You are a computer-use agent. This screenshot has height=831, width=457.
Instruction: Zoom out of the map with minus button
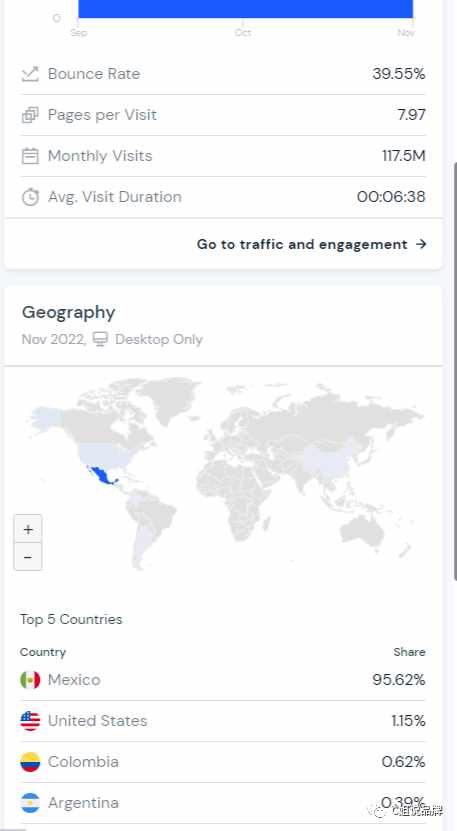(28, 556)
